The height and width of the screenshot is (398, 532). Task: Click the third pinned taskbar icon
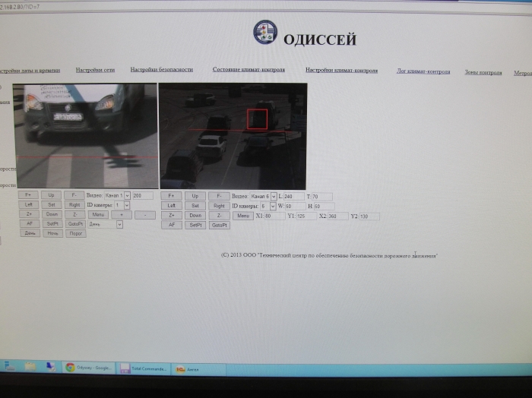[51, 367]
